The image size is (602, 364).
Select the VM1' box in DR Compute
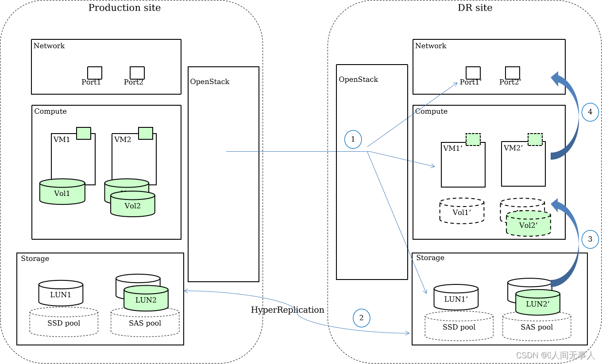[463, 165]
